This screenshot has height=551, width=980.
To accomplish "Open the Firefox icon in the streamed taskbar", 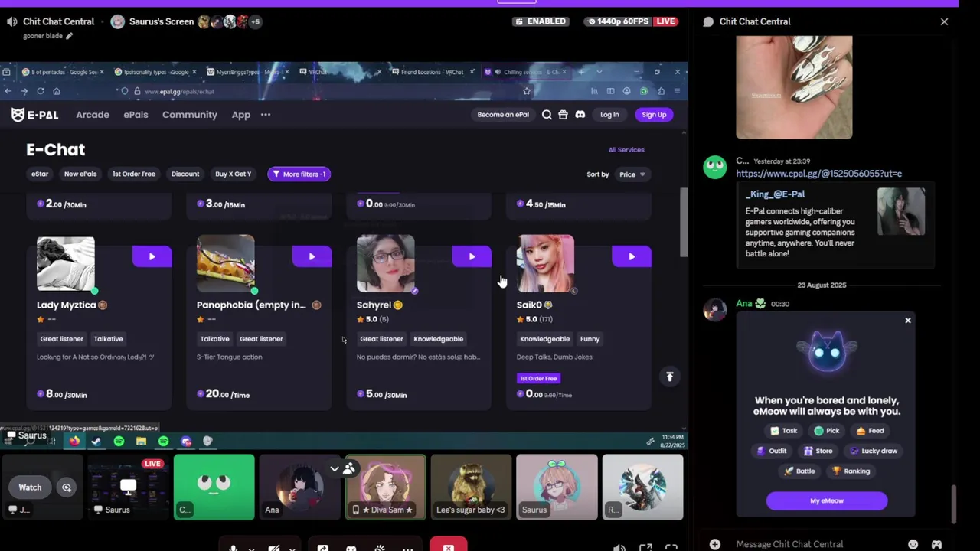I will [x=74, y=441].
